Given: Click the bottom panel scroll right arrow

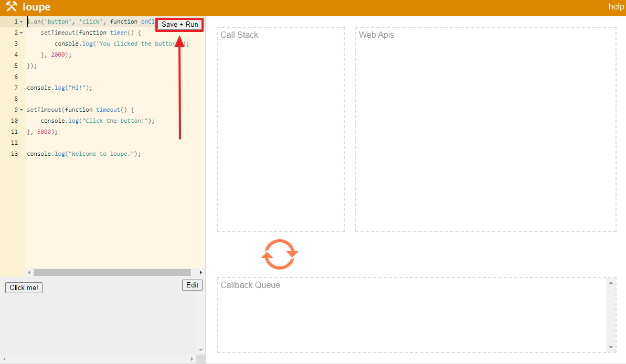Looking at the screenshot, I should point(192,359).
